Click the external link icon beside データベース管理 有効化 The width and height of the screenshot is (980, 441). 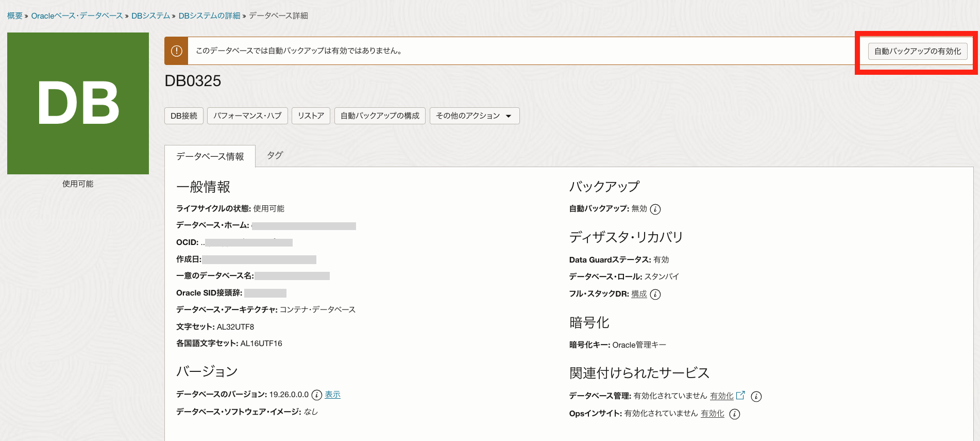(740, 396)
